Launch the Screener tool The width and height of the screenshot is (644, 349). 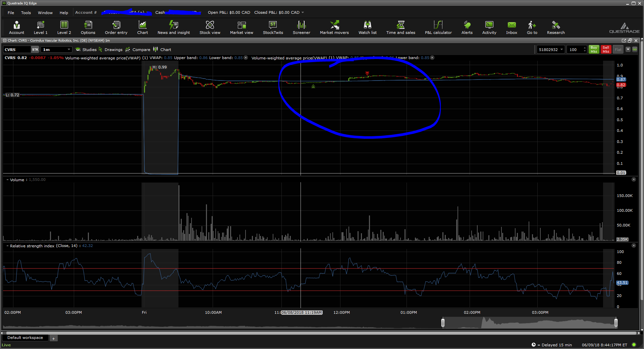coord(302,28)
